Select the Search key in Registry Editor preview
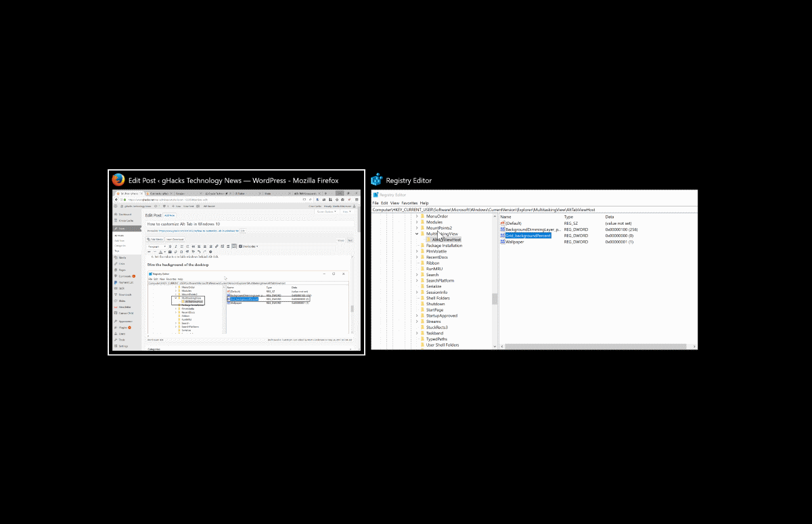This screenshot has width=812, height=524. [432, 275]
